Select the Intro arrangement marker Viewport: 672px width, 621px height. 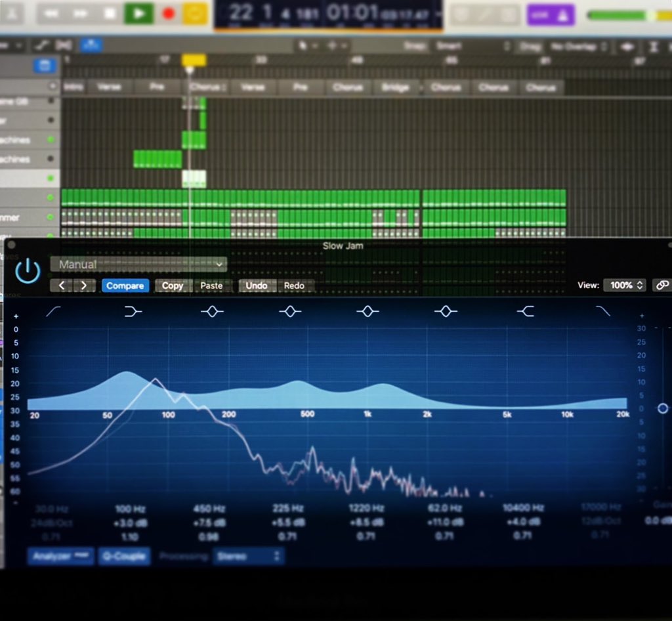tap(73, 87)
